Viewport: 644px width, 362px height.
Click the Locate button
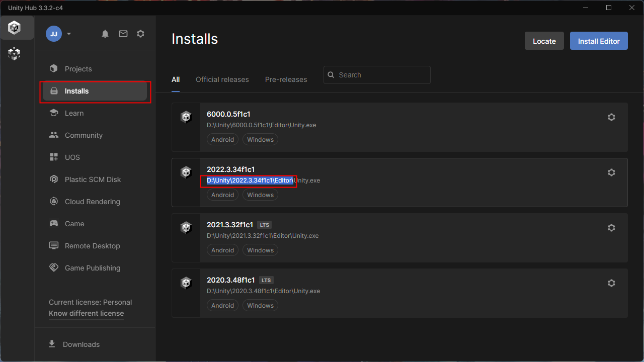544,41
